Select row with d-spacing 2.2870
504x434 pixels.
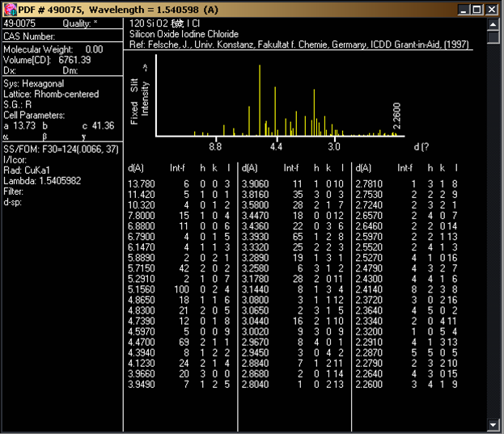[x=407, y=353]
